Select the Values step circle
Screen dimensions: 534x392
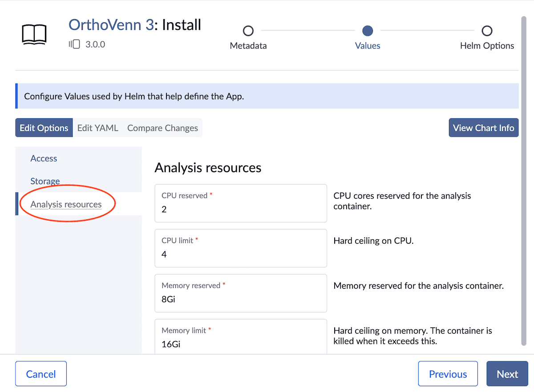pyautogui.click(x=368, y=31)
